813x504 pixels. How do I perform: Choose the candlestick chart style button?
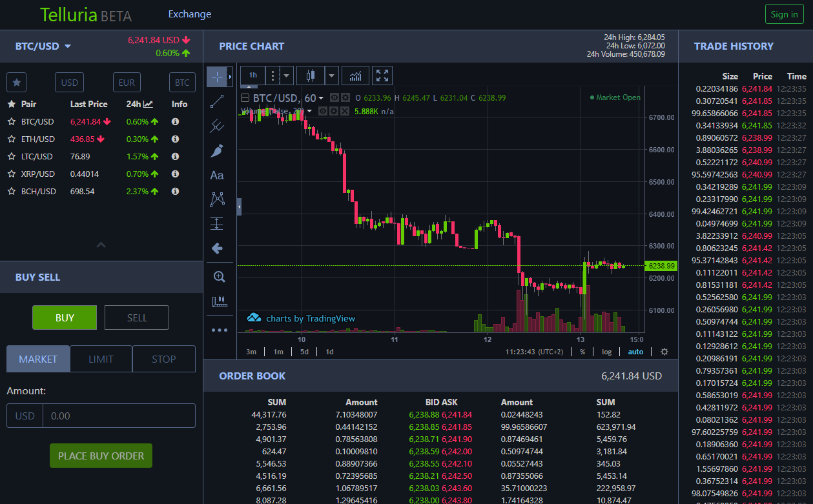click(311, 76)
